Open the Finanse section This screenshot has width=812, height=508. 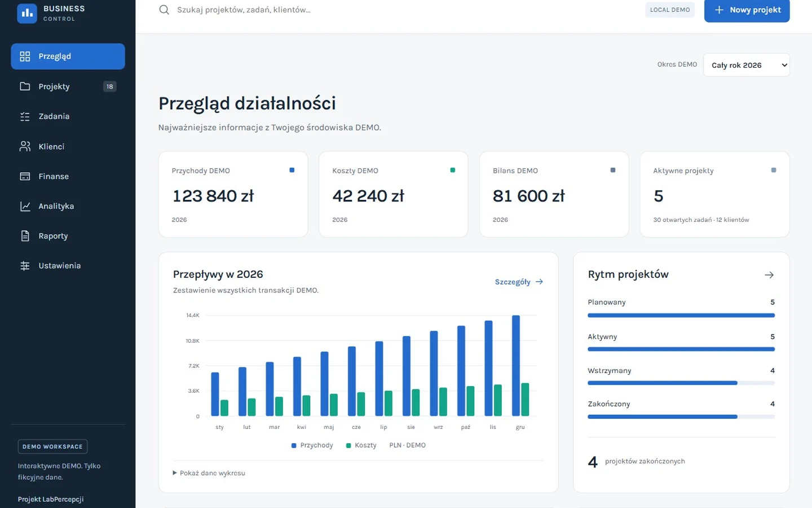coord(68,176)
